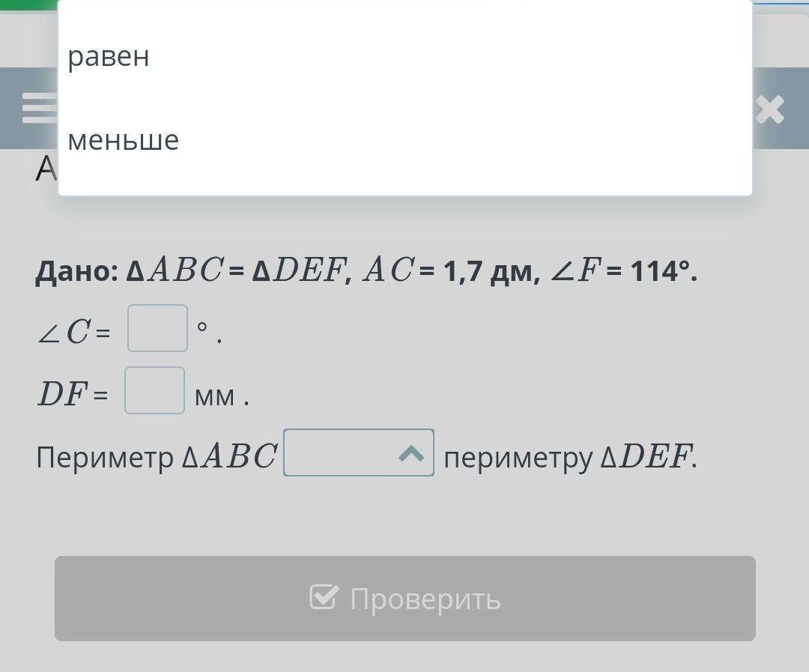Collapse the dropdown using the chevron arrow
The width and height of the screenshot is (809, 672).
tap(411, 454)
